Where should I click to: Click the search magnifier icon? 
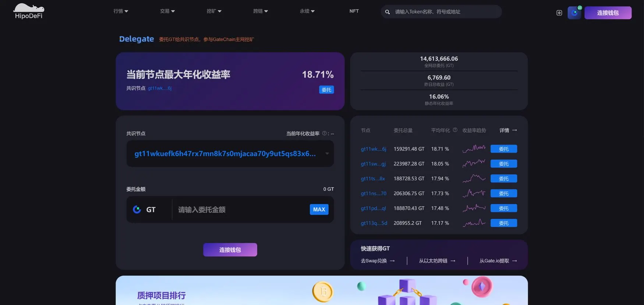[x=388, y=12]
